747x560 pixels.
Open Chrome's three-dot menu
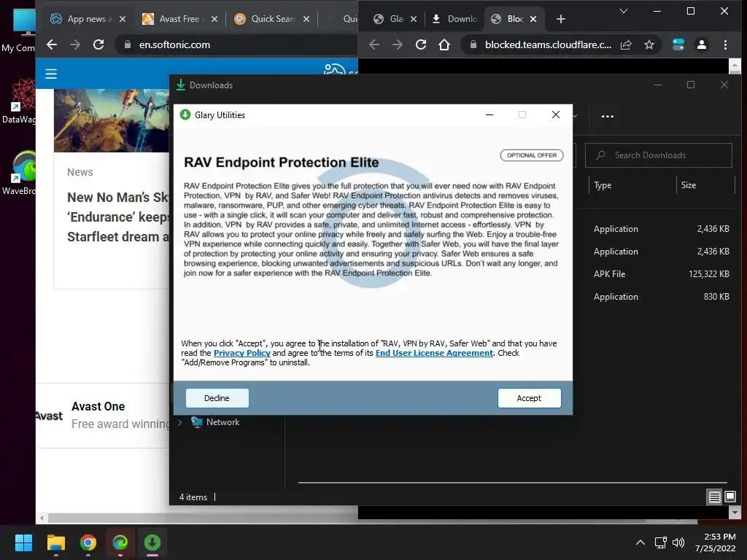click(725, 44)
